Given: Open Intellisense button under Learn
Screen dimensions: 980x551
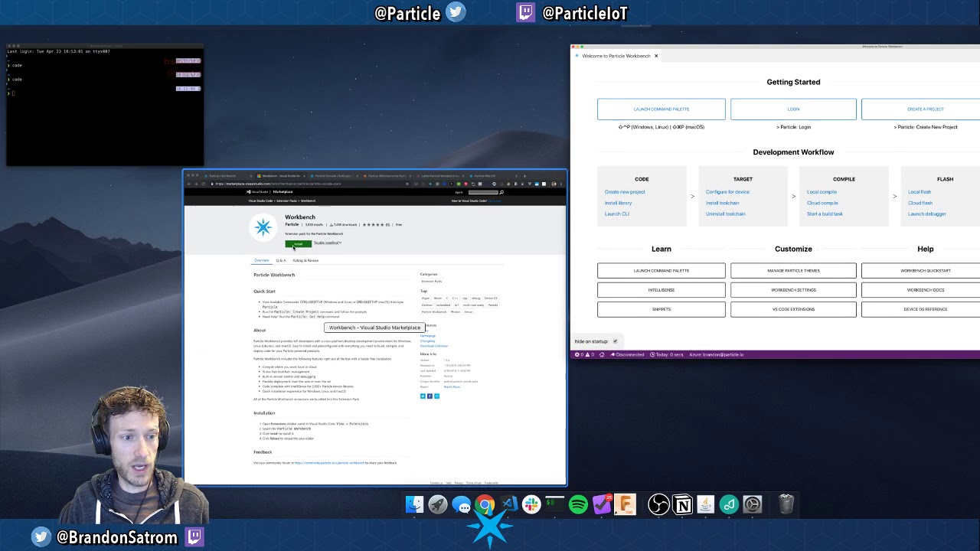Looking at the screenshot, I should [661, 290].
